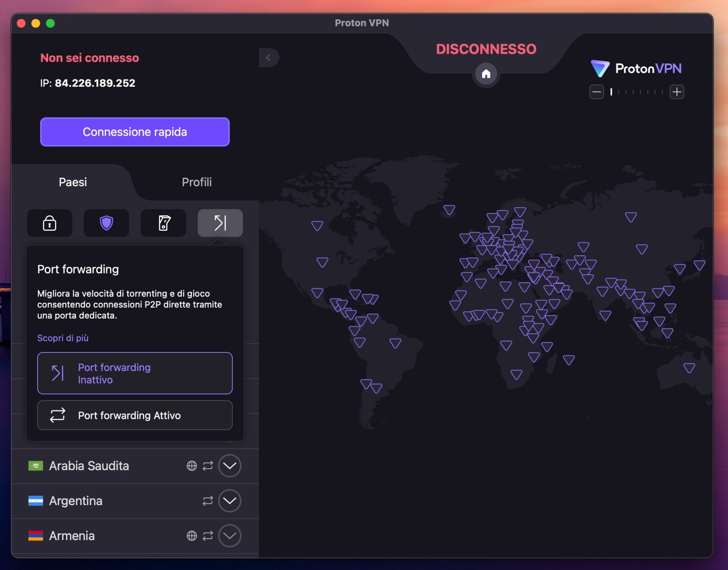Collapse the sidebar with the arrow button
The image size is (728, 570).
click(269, 58)
